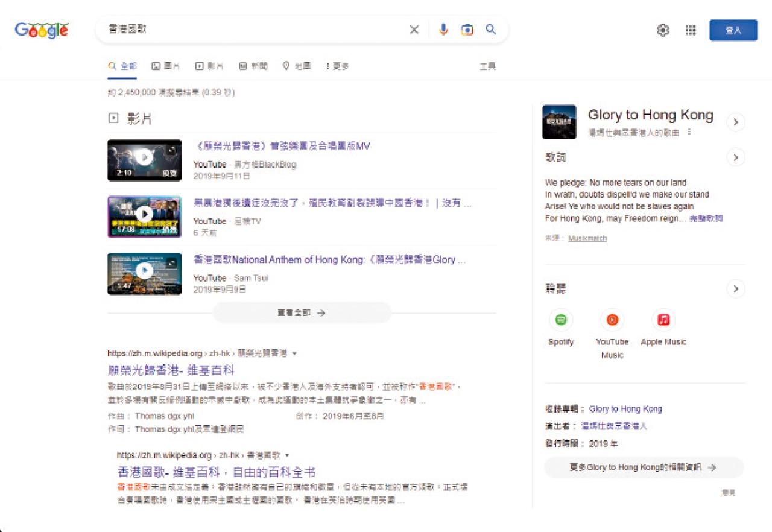This screenshot has height=532, width=772.
Task: Expand the lyrics section chevron
Action: pyautogui.click(x=735, y=158)
